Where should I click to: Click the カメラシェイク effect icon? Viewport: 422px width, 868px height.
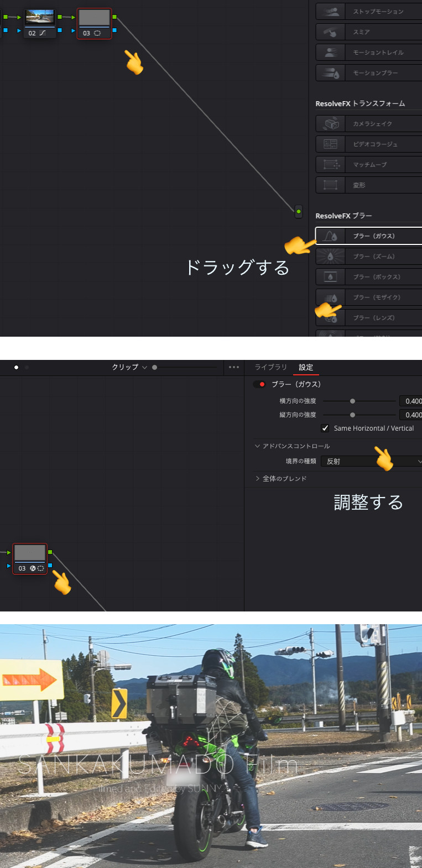click(x=331, y=124)
